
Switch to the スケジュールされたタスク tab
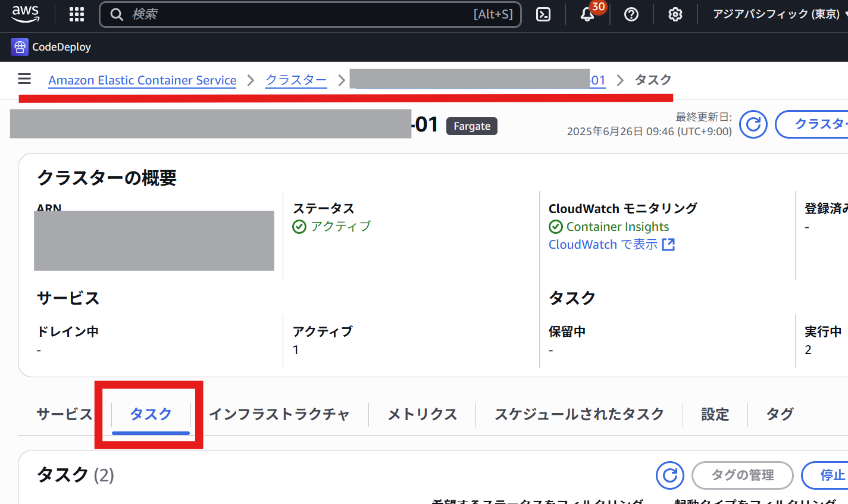click(580, 414)
